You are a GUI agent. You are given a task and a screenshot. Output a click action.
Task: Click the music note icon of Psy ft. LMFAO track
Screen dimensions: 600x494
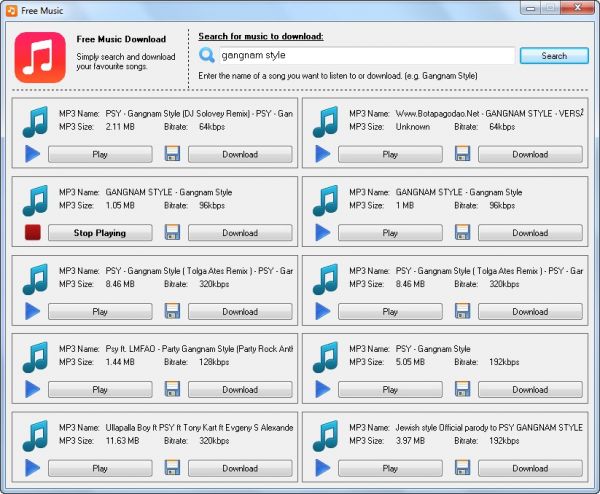[35, 357]
